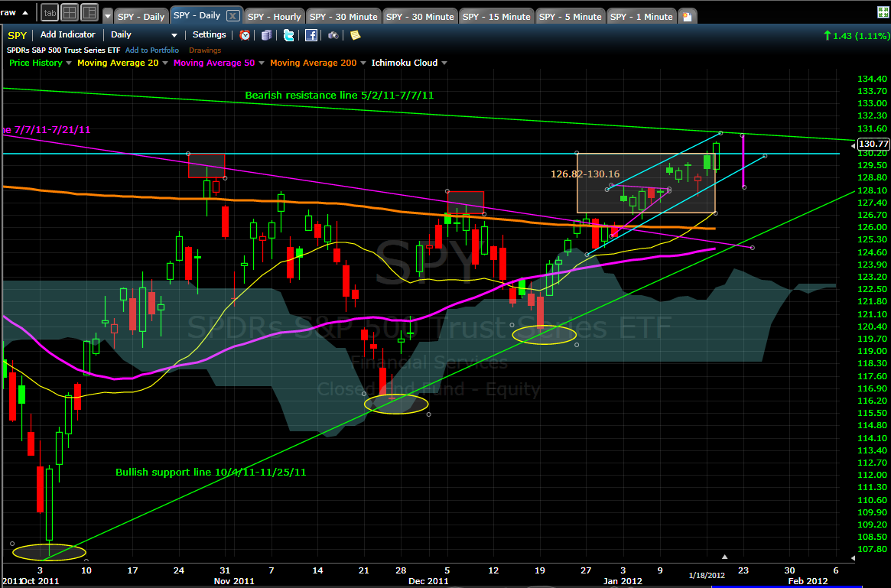Select the yellow ellipse at the October low
891x588 pixels.
pyautogui.click(x=49, y=551)
